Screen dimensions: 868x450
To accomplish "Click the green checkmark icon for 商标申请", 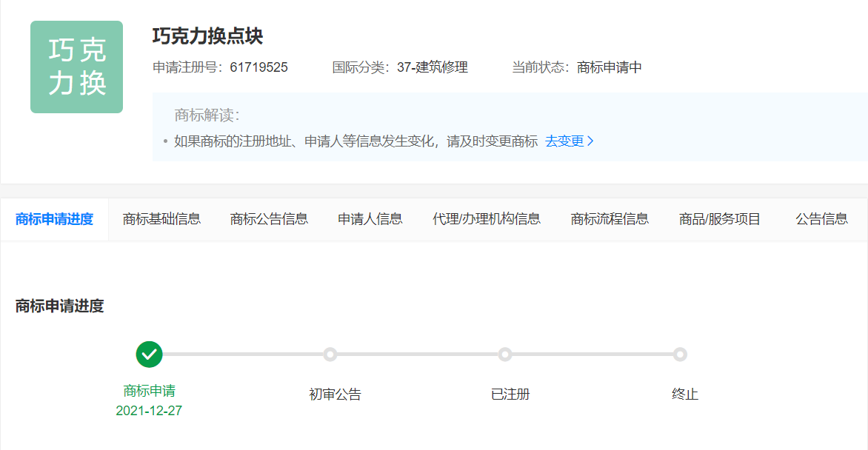I will pos(149,355).
